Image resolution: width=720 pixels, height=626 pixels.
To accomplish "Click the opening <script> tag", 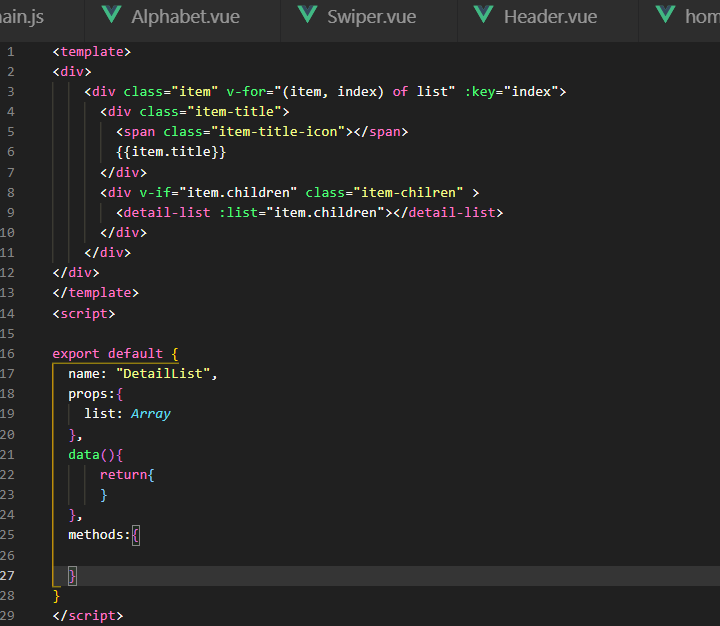I will 84,314.
